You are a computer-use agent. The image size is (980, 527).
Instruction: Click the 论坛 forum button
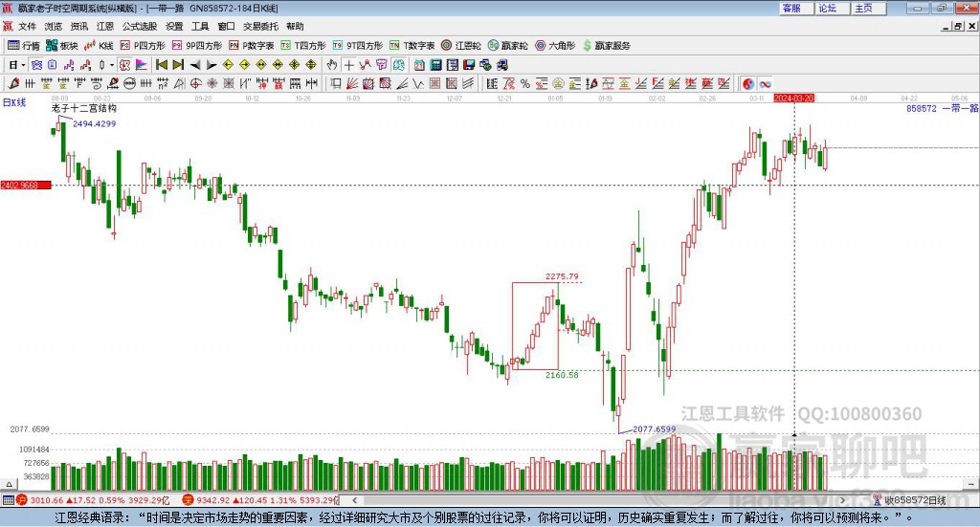(833, 8)
